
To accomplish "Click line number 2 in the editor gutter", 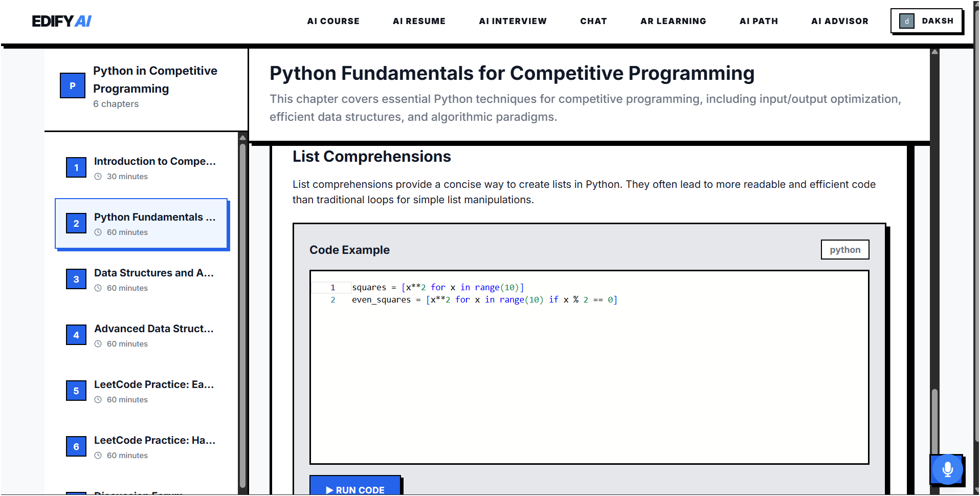I will click(333, 299).
